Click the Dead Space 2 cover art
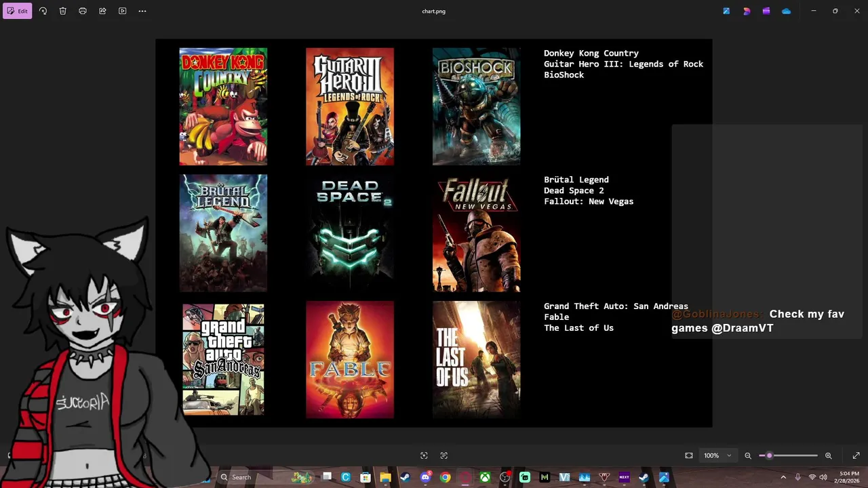Screen dimensions: 868x488 click(350, 233)
